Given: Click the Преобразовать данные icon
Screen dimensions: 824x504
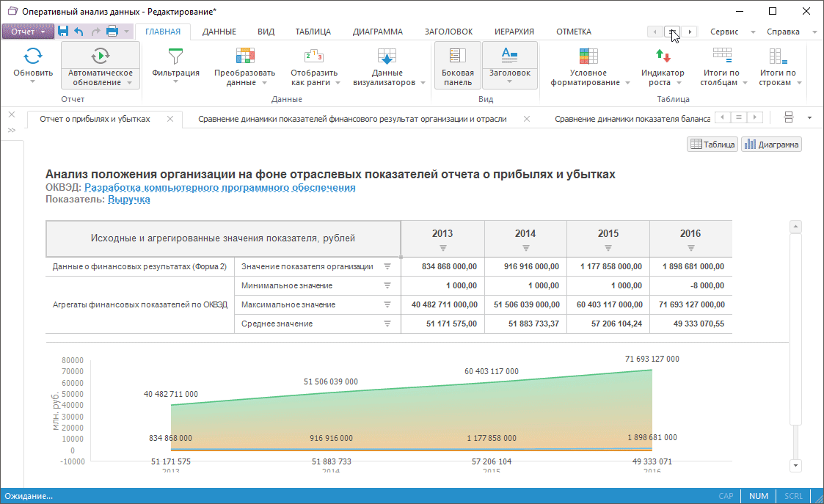Looking at the screenshot, I should coord(244,56).
